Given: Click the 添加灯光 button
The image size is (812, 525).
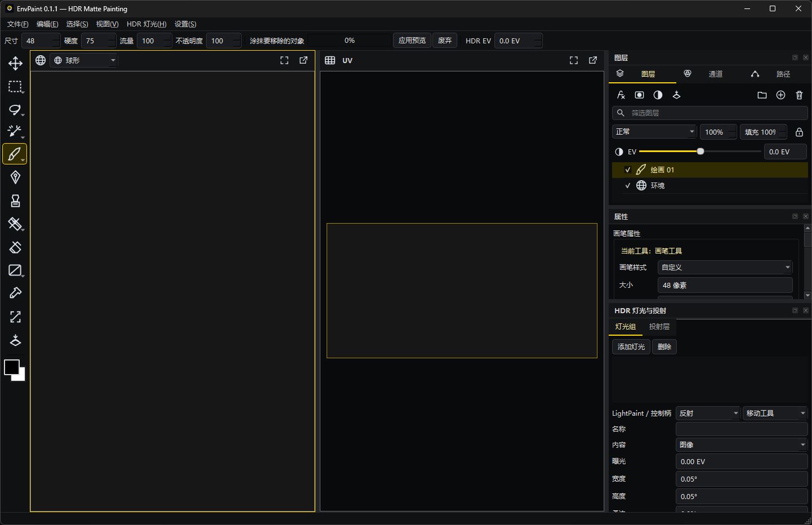Looking at the screenshot, I should click(631, 347).
